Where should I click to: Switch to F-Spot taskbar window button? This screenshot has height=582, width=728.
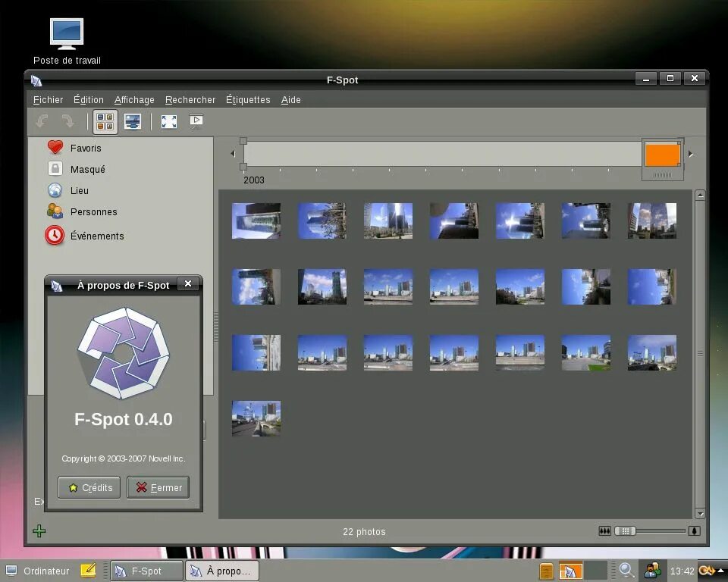(x=146, y=571)
